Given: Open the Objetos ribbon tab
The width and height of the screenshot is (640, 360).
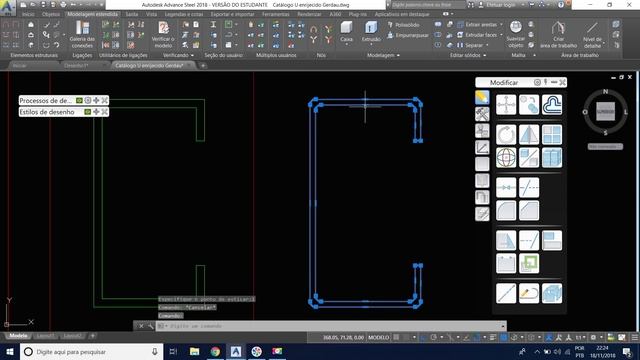Looking at the screenshot, I should coord(51,14).
